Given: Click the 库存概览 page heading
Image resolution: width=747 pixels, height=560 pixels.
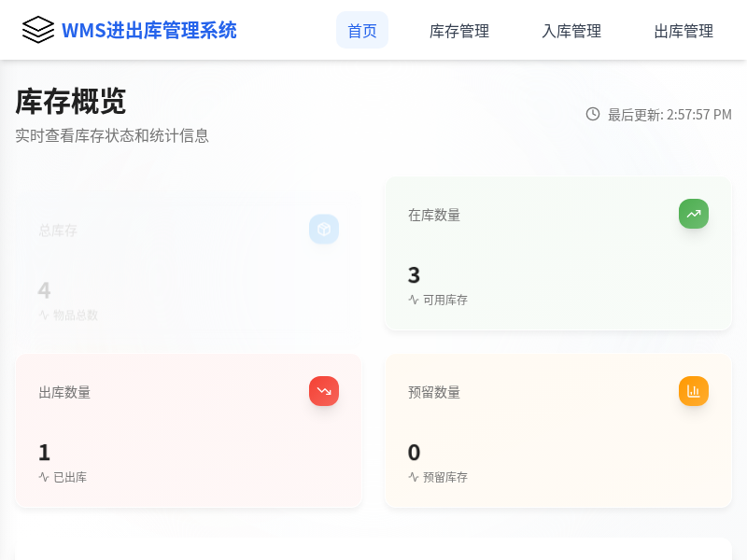Looking at the screenshot, I should point(71,102).
